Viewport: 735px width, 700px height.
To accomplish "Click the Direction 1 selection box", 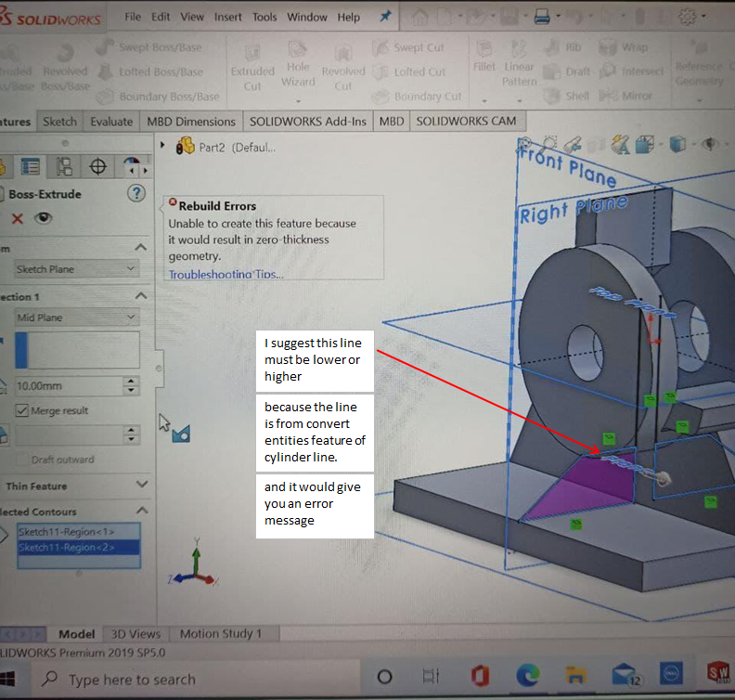I will (x=77, y=350).
